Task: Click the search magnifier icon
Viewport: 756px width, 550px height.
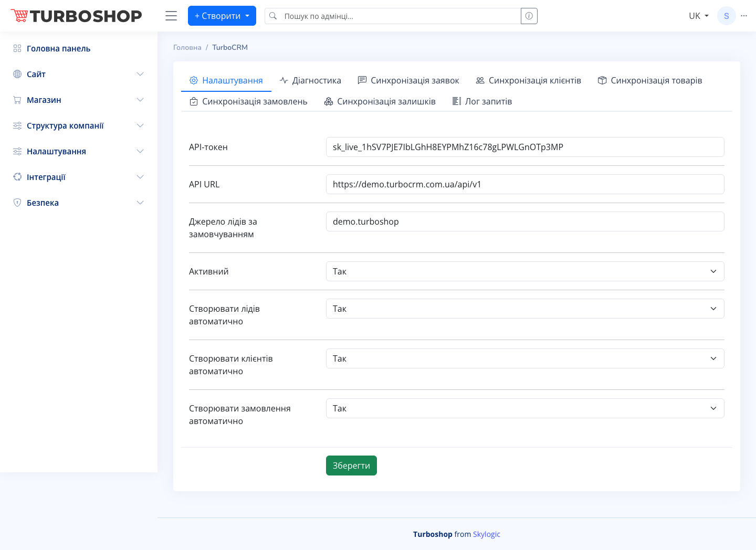Action: point(273,16)
